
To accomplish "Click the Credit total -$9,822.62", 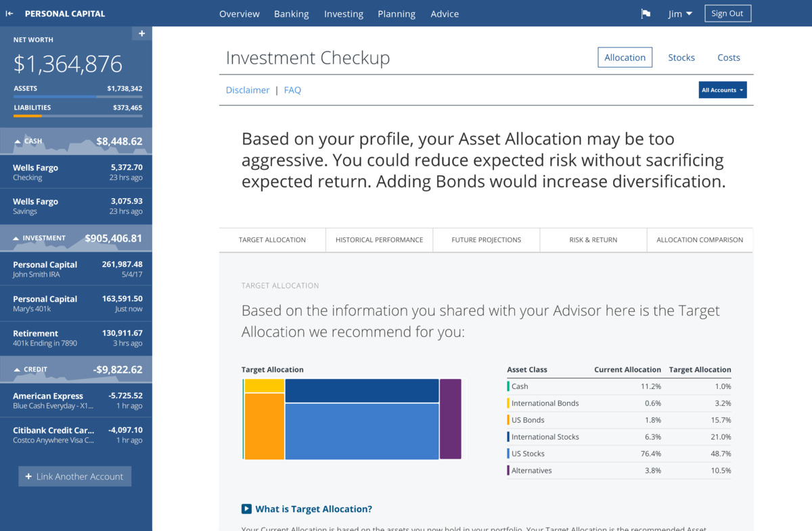I will pos(118,369).
